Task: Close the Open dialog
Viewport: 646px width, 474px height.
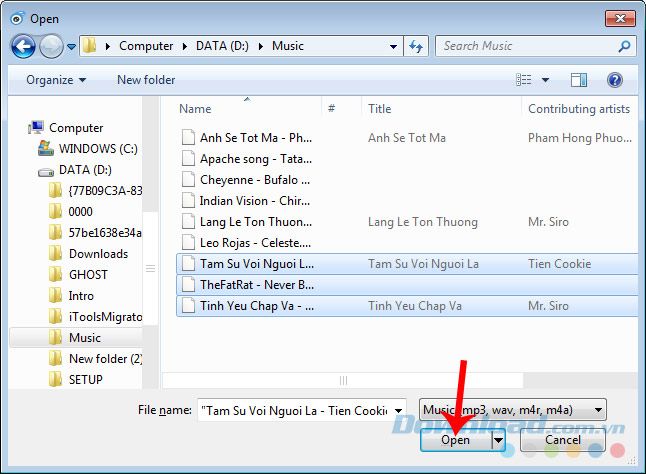Action: tap(620, 19)
